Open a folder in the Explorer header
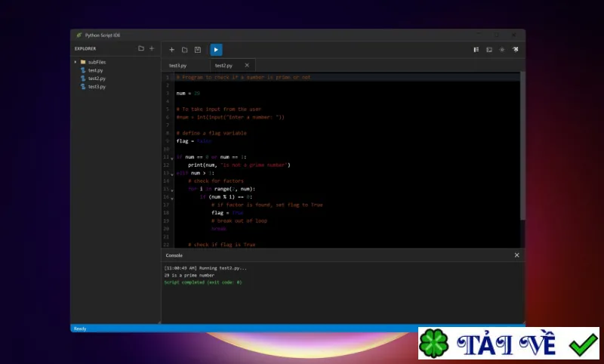This screenshot has height=364, width=604. click(x=141, y=48)
